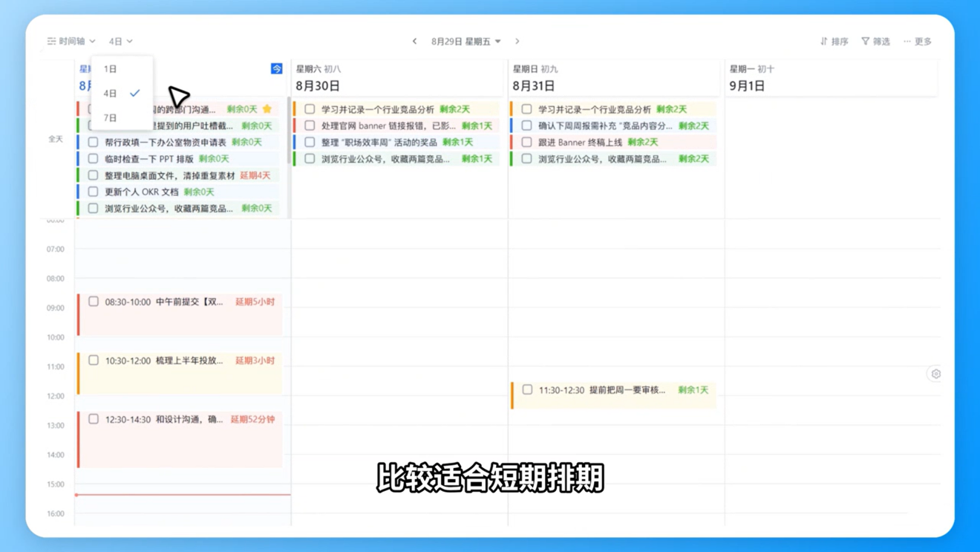Open task text 确认下周周报需补充"竞品内容分

[605, 126]
